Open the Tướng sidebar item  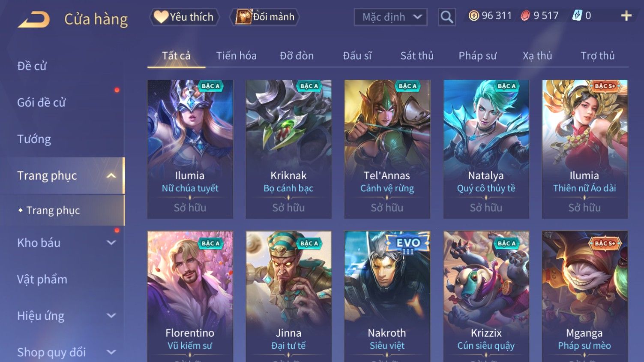pos(34,139)
